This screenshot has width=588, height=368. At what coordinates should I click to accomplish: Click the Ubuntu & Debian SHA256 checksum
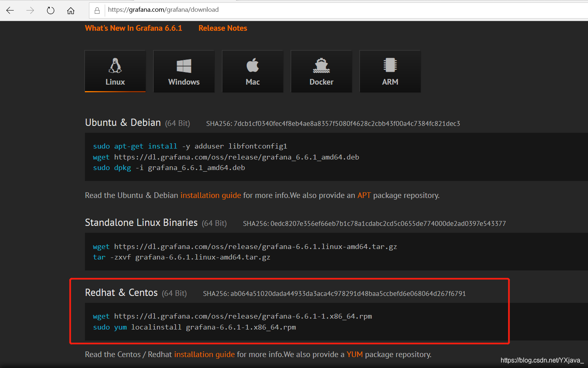pos(333,123)
